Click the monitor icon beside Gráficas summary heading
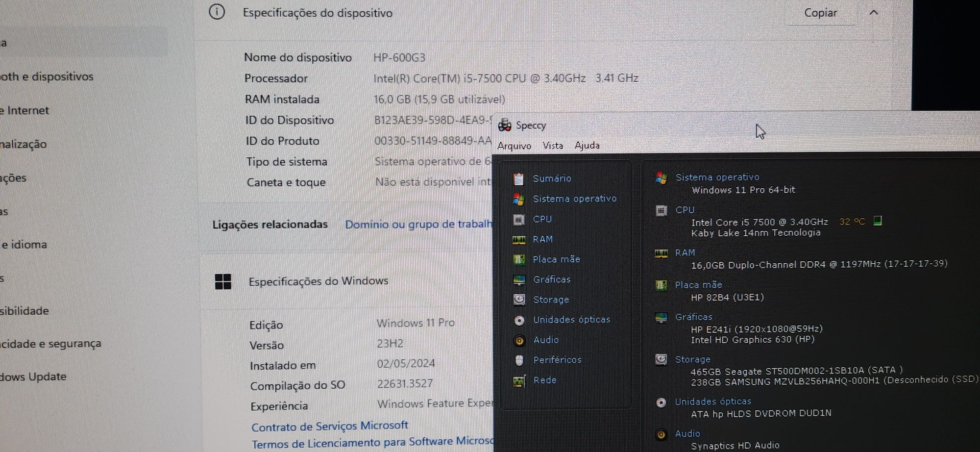The width and height of the screenshot is (980, 452). pyautogui.click(x=661, y=318)
